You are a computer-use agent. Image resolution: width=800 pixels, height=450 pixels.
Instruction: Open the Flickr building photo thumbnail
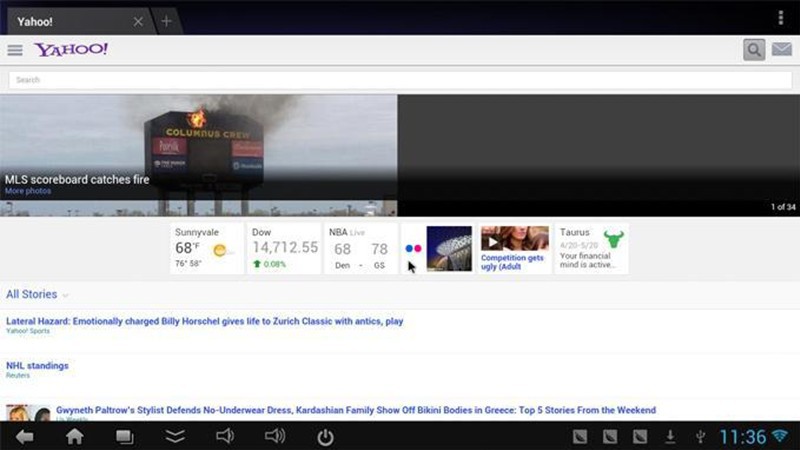point(449,248)
